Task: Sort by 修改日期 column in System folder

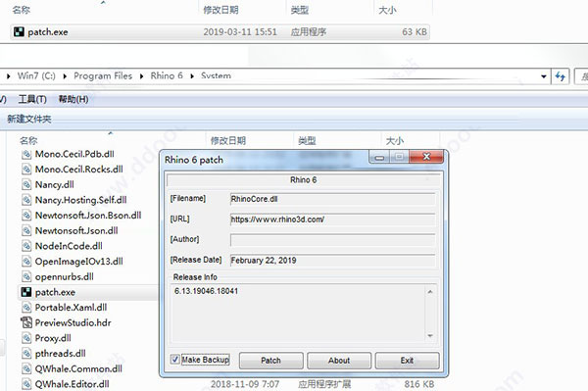Action: click(x=228, y=140)
